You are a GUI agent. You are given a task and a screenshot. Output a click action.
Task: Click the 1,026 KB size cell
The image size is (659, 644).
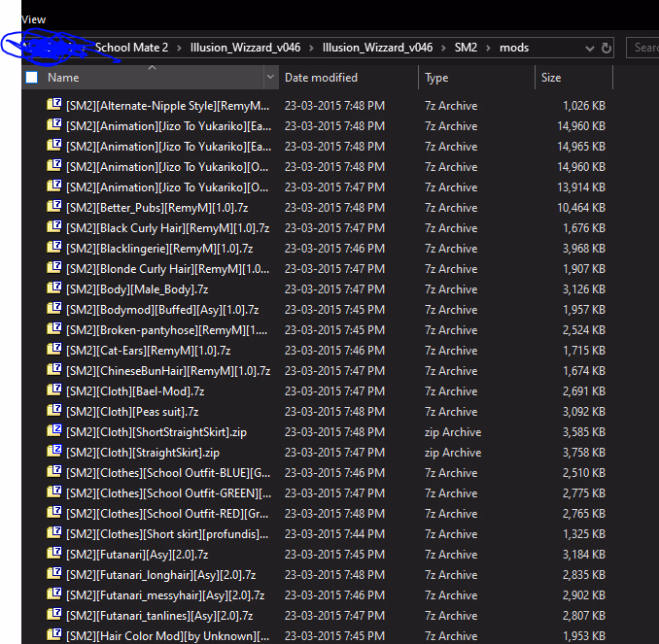pyautogui.click(x=584, y=106)
